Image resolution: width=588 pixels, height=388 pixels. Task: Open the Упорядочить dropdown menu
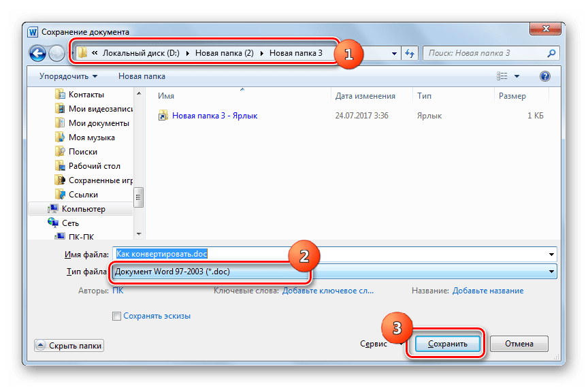[x=68, y=76]
